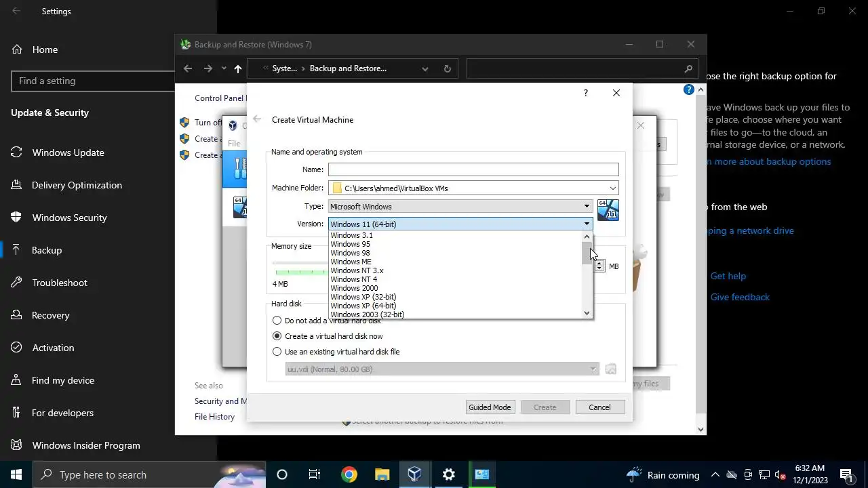868x488 pixels.
Task: Open Recovery settings page
Action: (x=50, y=315)
